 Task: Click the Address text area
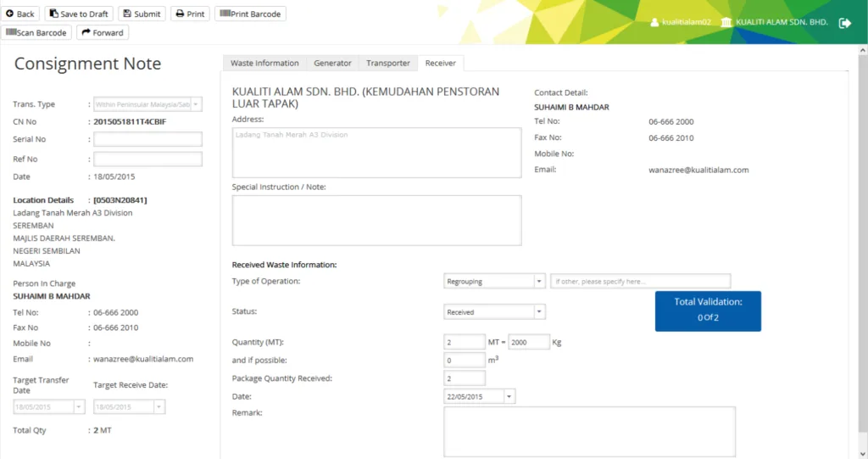click(x=376, y=153)
